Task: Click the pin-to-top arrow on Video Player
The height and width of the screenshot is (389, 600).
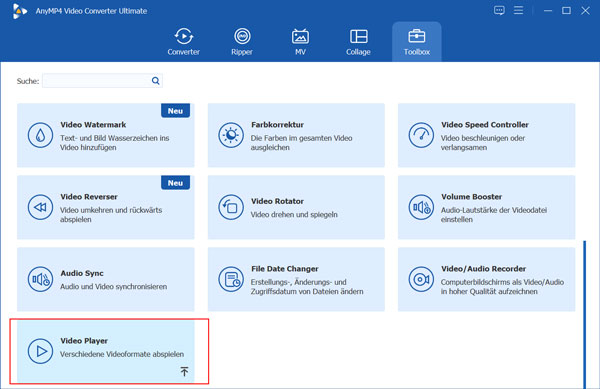Action: click(184, 371)
